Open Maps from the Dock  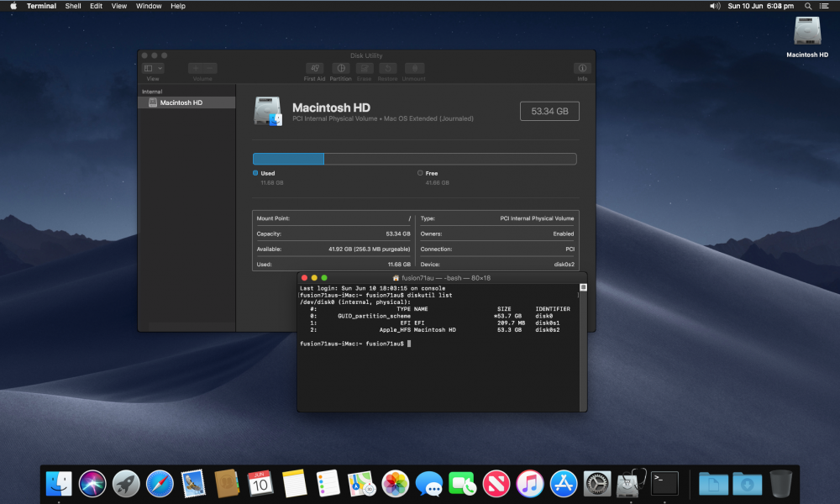[x=361, y=484]
